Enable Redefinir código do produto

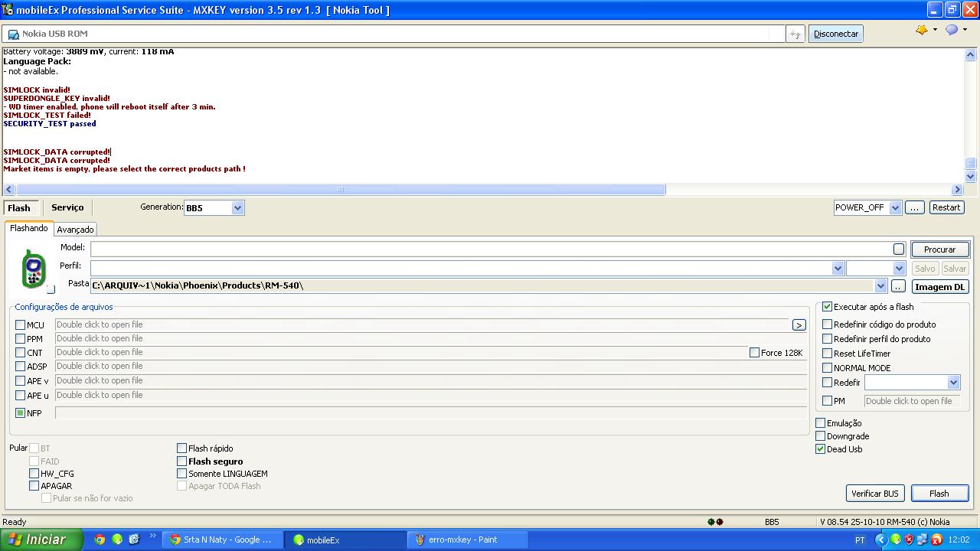[x=827, y=324]
